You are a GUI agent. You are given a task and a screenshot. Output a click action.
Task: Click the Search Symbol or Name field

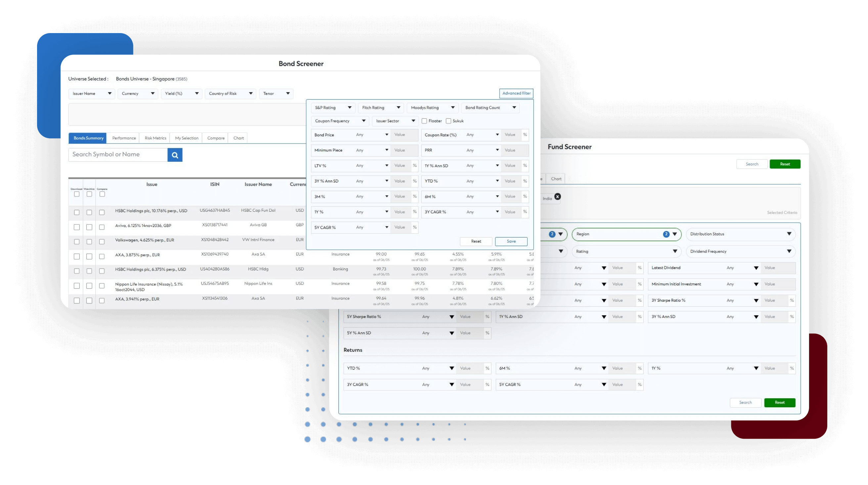pyautogui.click(x=118, y=155)
